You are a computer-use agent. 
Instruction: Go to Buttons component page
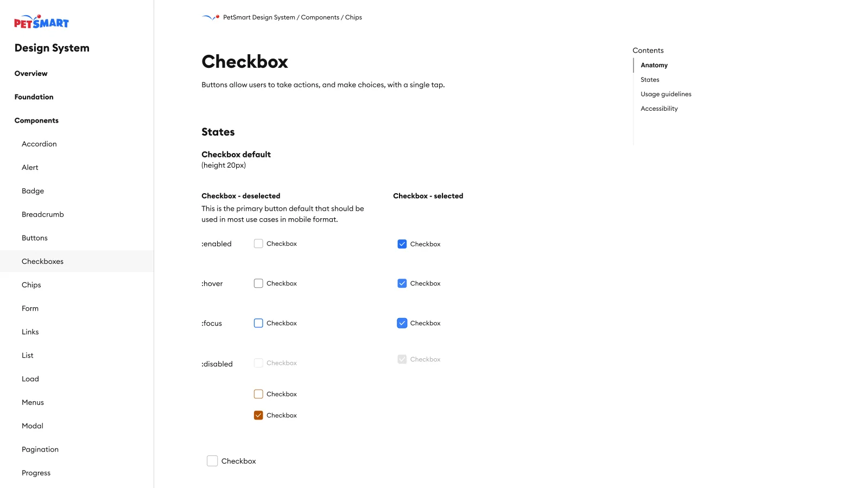click(35, 238)
